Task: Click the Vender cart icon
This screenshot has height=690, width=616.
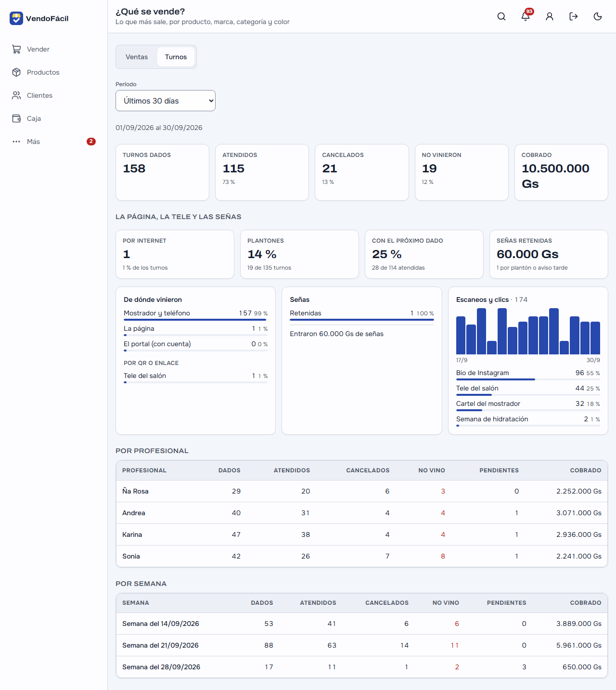Action: (x=16, y=49)
